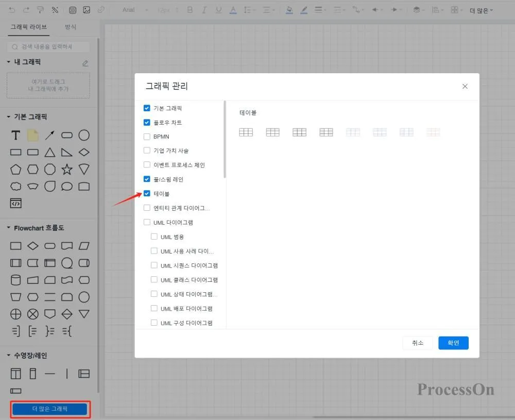Collapse the 내 그래픽 section

tap(9, 62)
